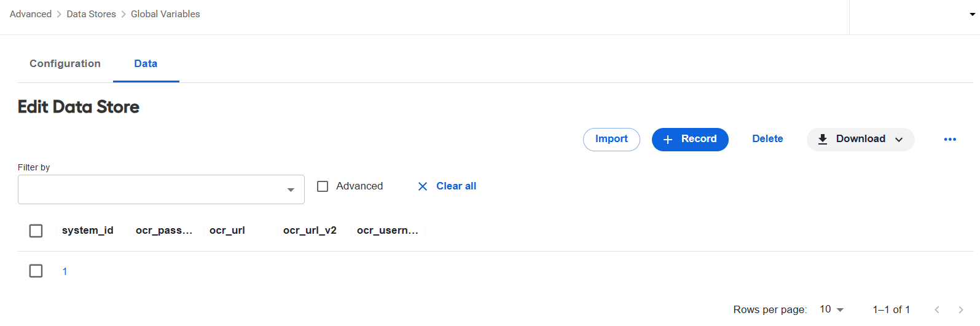Viewport: 980px width, 326px height.
Task: Click breadcrumb chevron after Data Stores
Action: click(x=123, y=14)
